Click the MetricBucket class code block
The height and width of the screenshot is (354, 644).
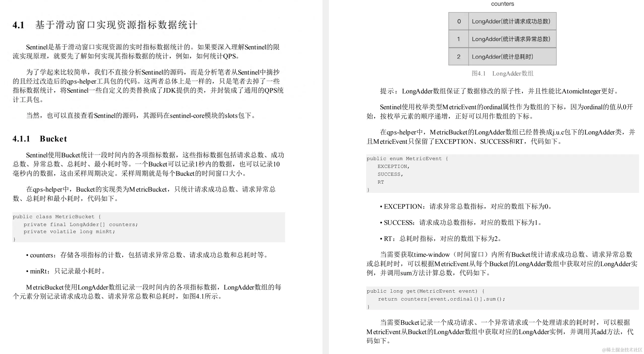[x=148, y=227]
